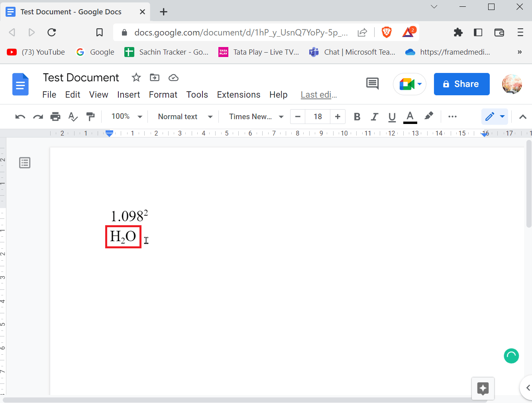Open the Brave Wallet icon
Viewport: 532px width, 403px height.
pos(499,32)
